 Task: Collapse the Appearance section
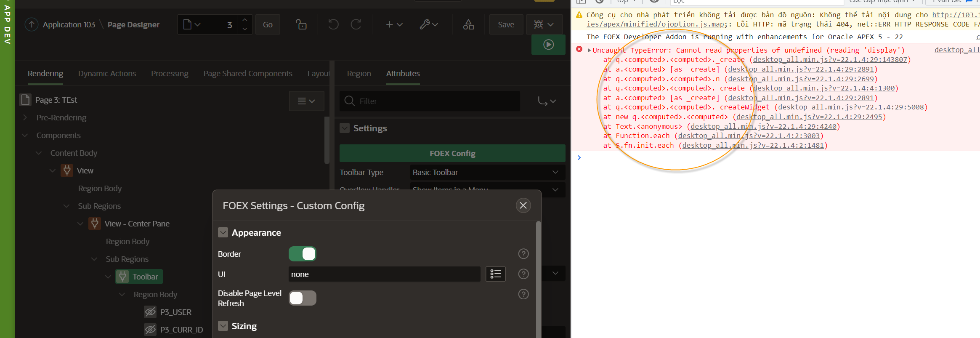point(223,233)
